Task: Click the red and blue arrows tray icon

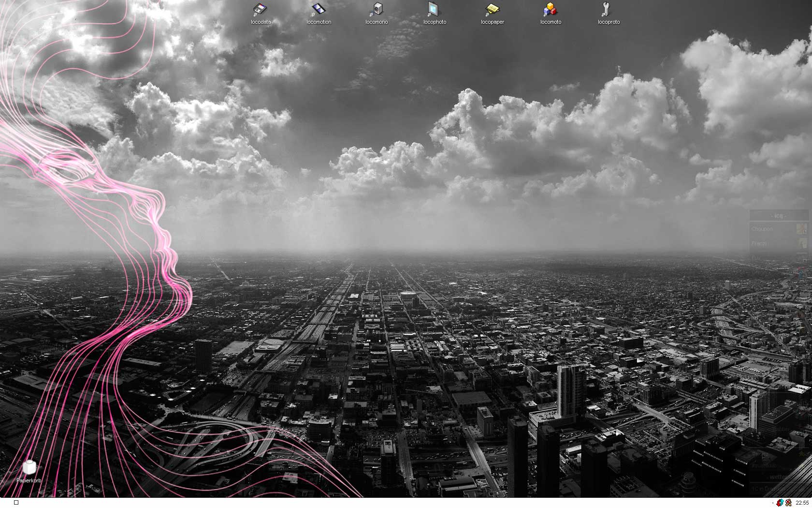Action: [x=780, y=503]
